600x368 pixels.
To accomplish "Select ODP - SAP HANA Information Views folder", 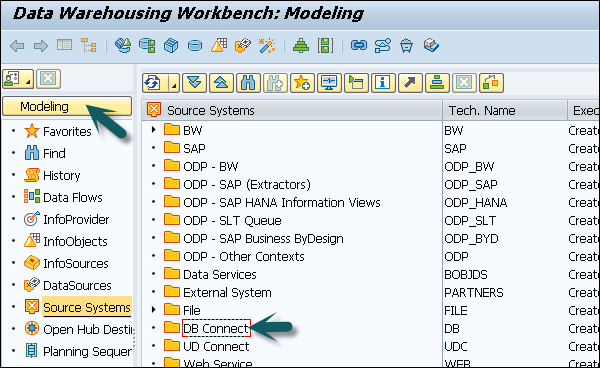I will (282, 202).
